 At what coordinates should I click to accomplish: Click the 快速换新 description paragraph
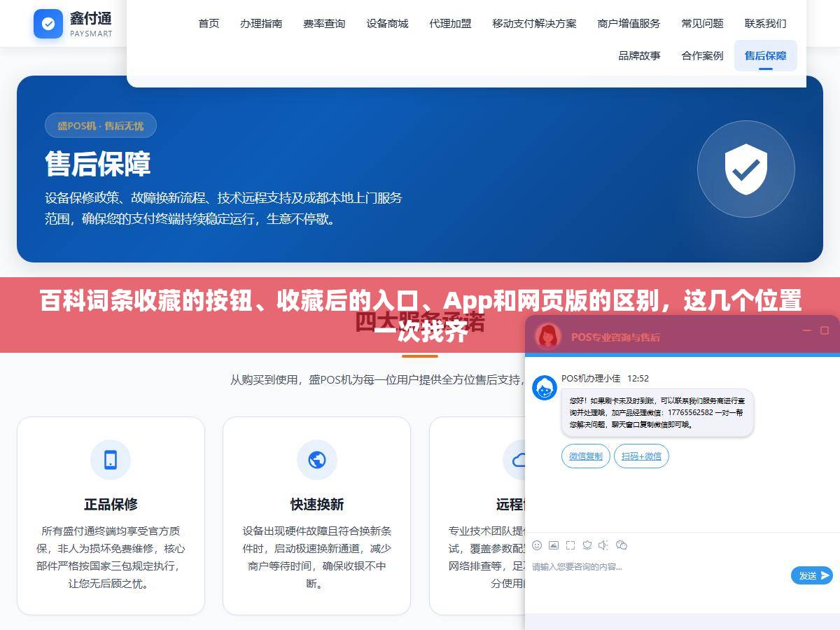click(x=317, y=557)
